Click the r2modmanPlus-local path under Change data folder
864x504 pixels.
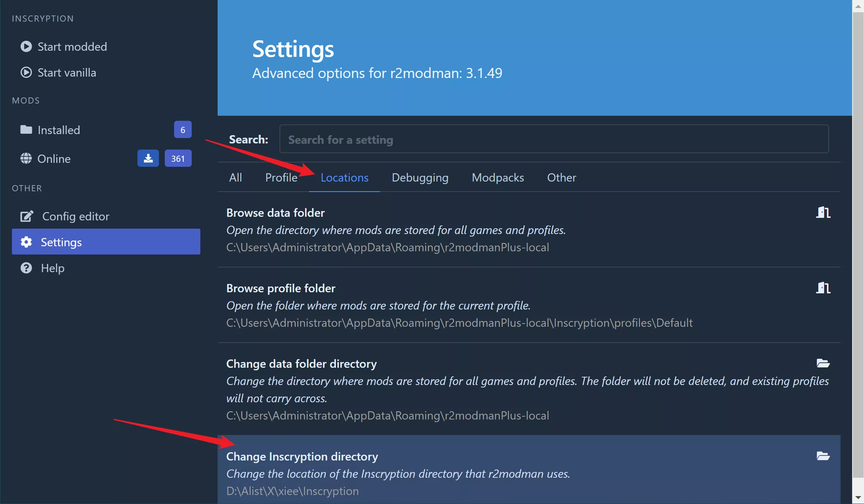pyautogui.click(x=387, y=416)
